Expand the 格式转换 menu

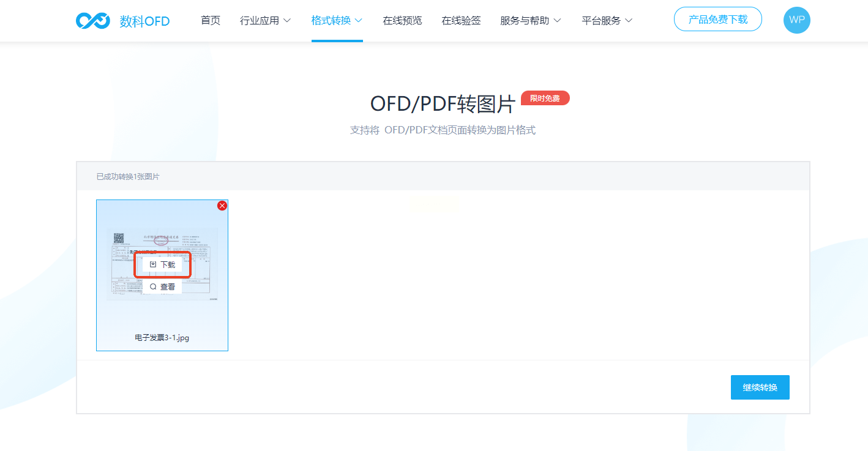[x=337, y=20]
